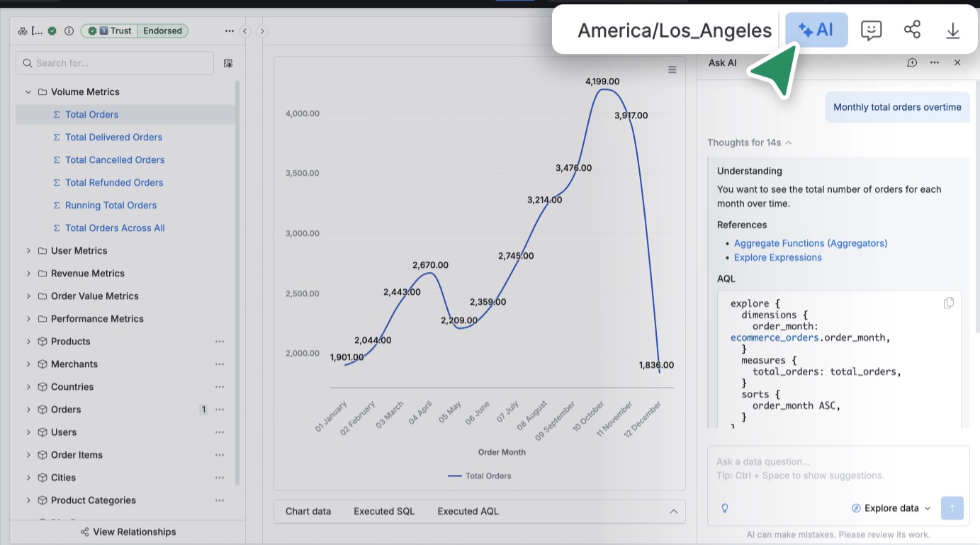980x545 pixels.
Task: Open the feedback smiley chat icon
Action: click(x=871, y=30)
